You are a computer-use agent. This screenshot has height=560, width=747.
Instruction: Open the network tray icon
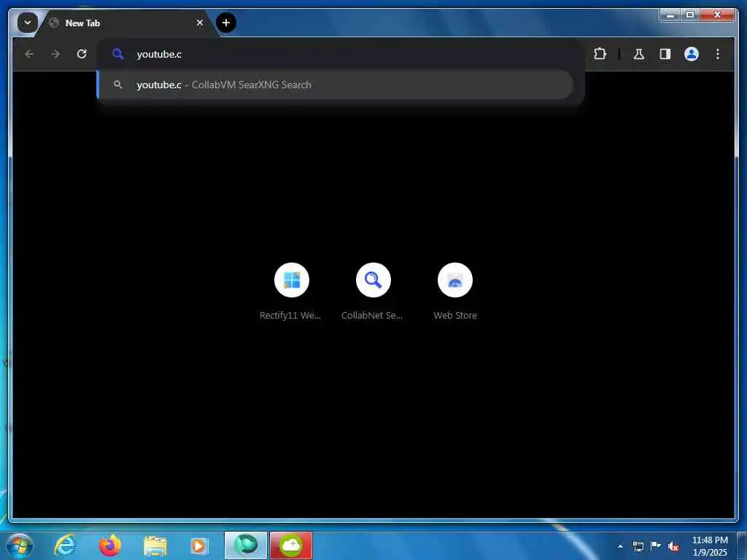pyautogui.click(x=638, y=546)
